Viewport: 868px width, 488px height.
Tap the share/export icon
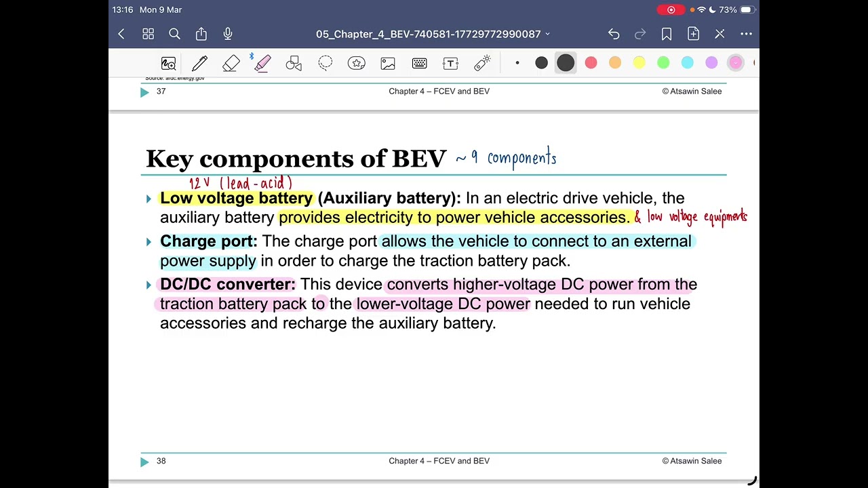point(201,34)
